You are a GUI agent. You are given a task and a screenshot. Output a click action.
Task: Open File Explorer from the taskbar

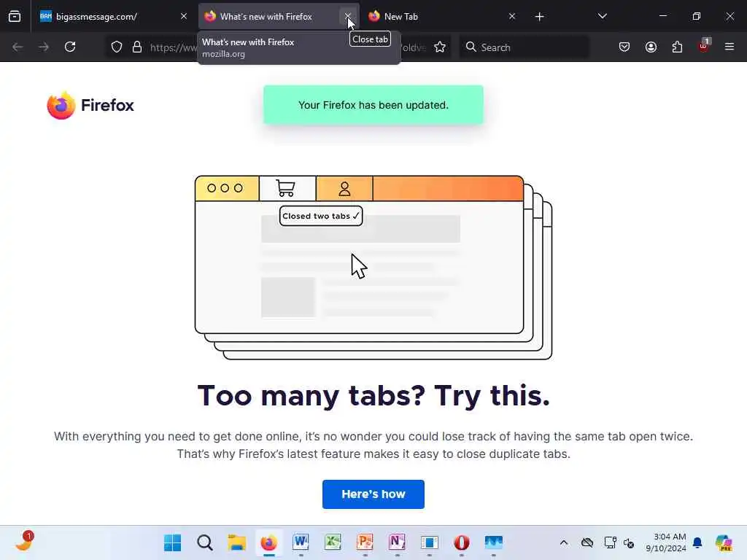click(237, 542)
